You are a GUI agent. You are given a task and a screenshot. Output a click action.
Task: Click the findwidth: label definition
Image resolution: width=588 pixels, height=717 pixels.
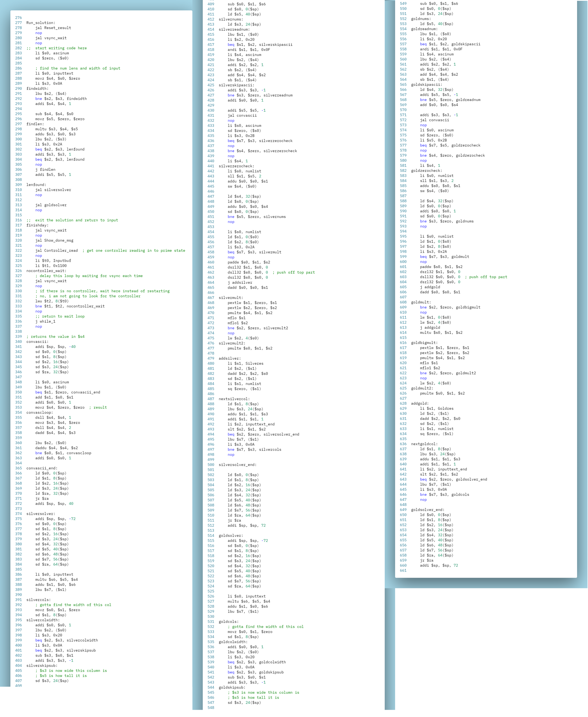tap(37, 88)
